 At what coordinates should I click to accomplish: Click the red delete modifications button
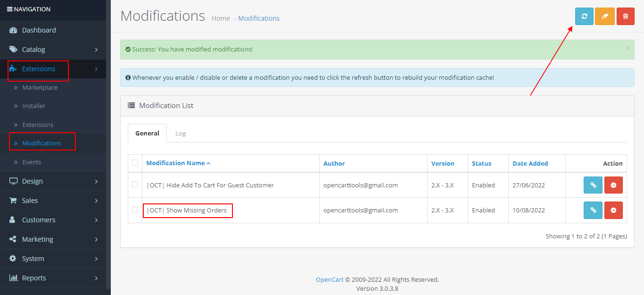pyautogui.click(x=626, y=16)
